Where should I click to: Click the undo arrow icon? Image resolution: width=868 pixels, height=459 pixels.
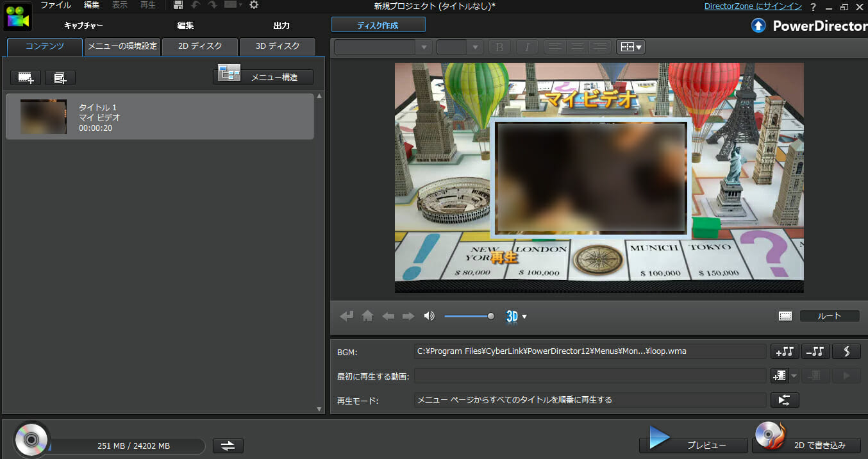pyautogui.click(x=196, y=5)
